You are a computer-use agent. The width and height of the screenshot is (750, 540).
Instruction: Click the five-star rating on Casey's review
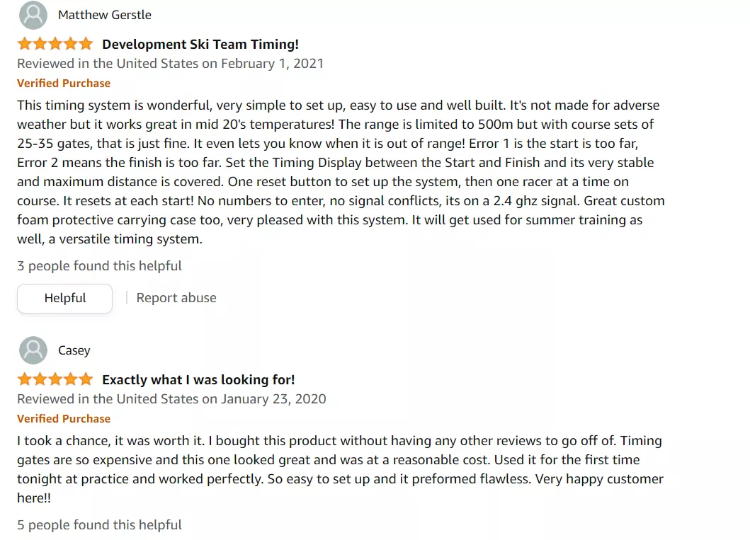[x=55, y=380]
